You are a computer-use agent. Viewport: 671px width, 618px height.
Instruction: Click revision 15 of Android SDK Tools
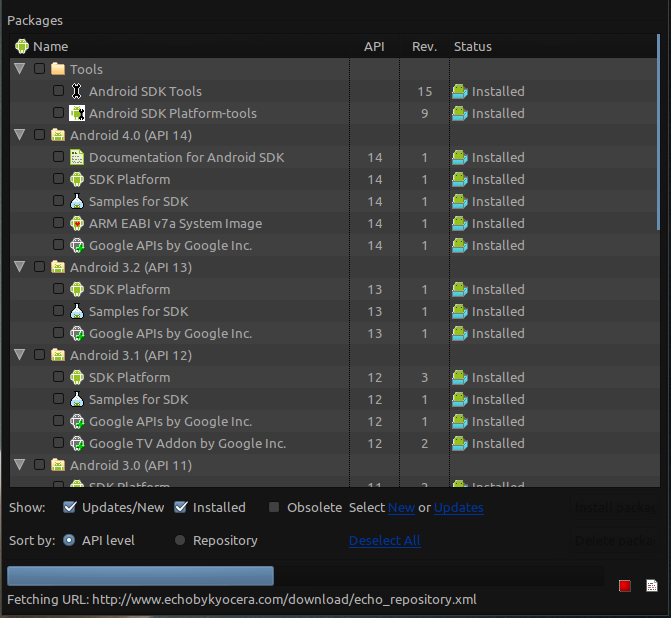[x=425, y=92]
